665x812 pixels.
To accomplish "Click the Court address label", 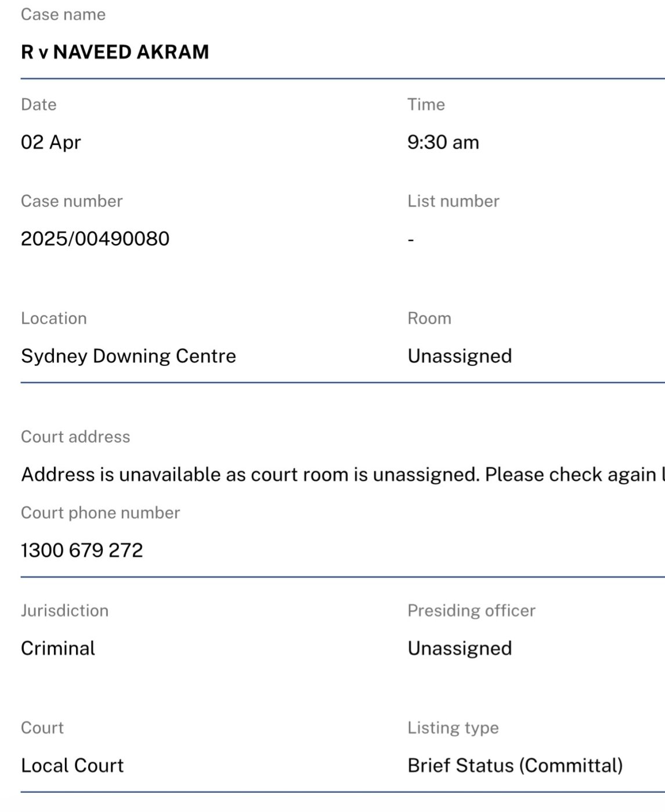I will [75, 437].
